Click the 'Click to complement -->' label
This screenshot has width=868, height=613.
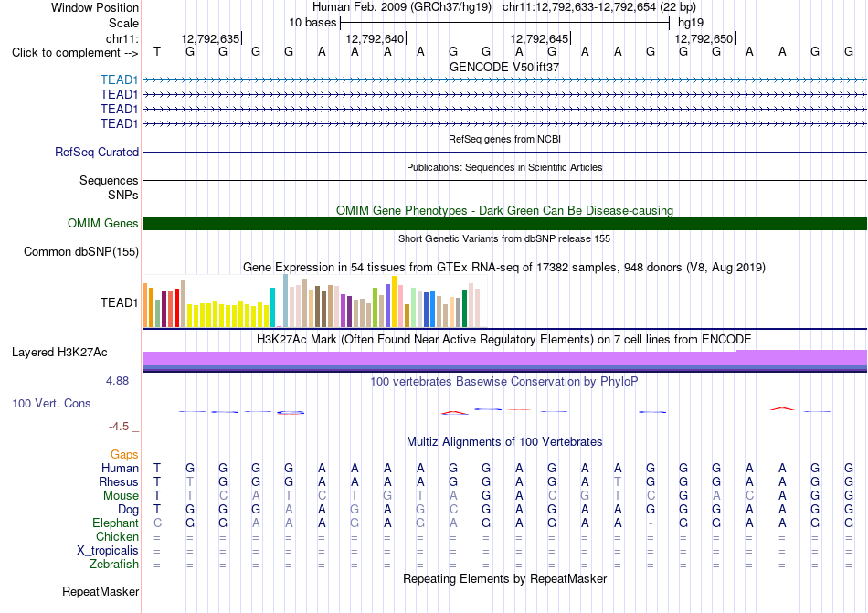(x=75, y=53)
